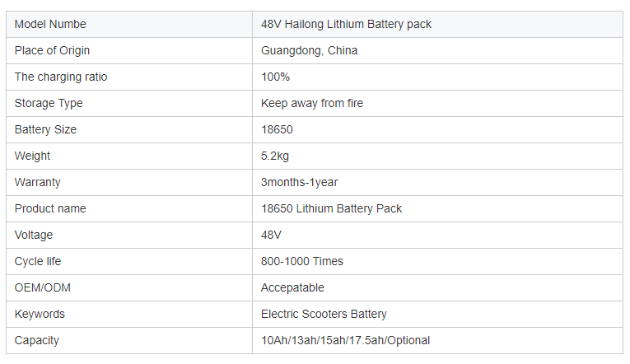The height and width of the screenshot is (364, 630).
Task: Click 'Electric Scooters Battery' keywords value
Action: [x=324, y=314]
